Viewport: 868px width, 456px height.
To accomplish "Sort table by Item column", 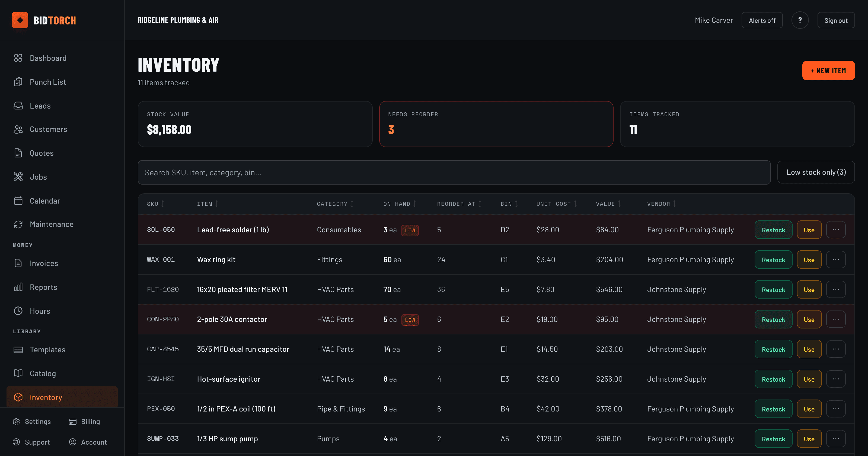I will pyautogui.click(x=208, y=204).
